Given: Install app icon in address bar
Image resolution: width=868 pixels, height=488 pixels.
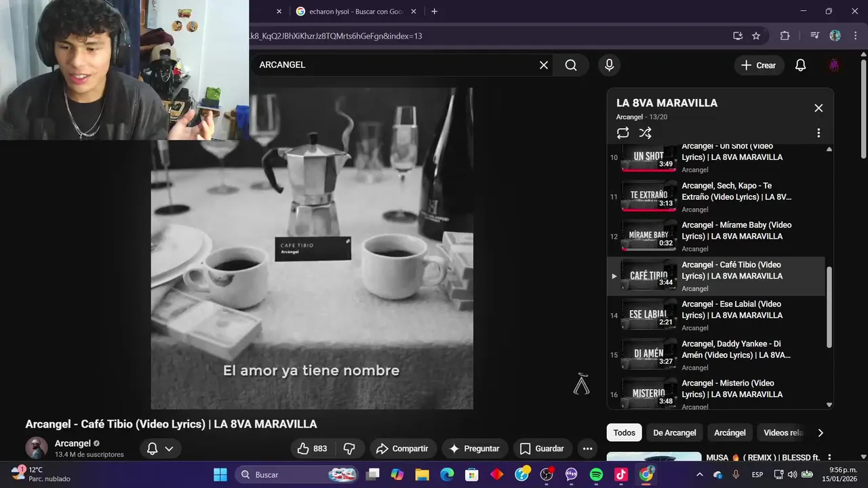Looking at the screenshot, I should (x=738, y=36).
